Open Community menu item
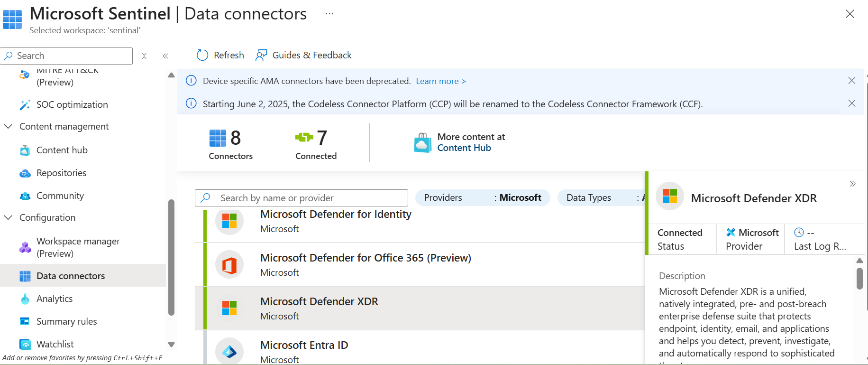Image resolution: width=868 pixels, height=365 pixels. [60, 196]
